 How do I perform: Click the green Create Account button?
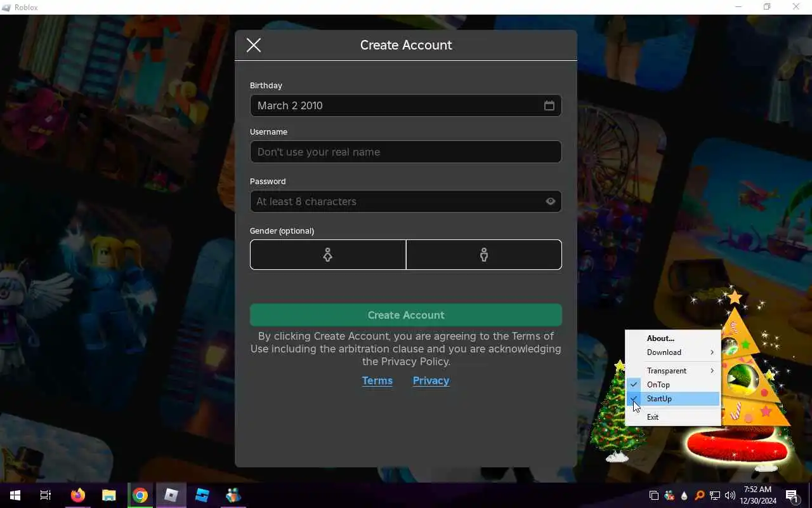pos(406,315)
